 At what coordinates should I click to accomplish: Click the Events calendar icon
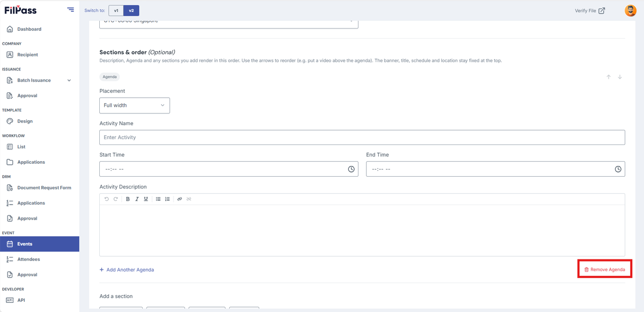point(10,244)
